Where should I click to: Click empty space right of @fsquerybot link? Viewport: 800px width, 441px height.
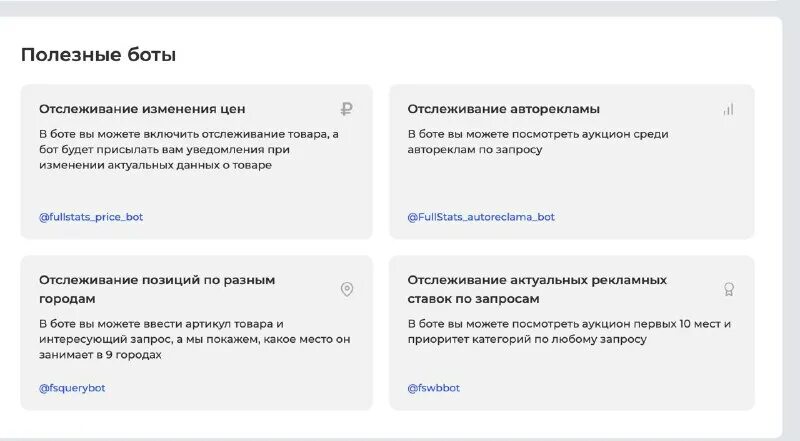(x=230, y=387)
